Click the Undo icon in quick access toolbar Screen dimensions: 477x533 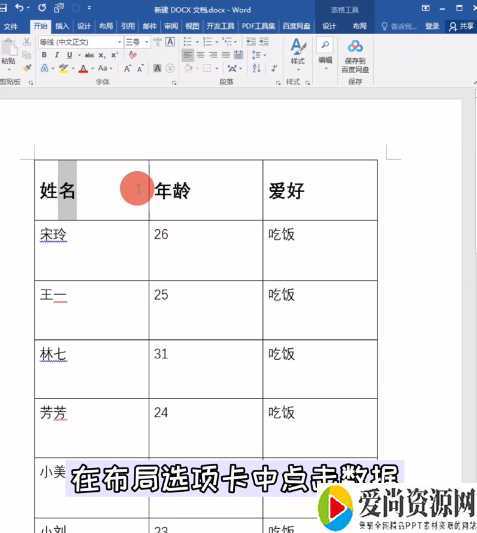click(x=19, y=8)
